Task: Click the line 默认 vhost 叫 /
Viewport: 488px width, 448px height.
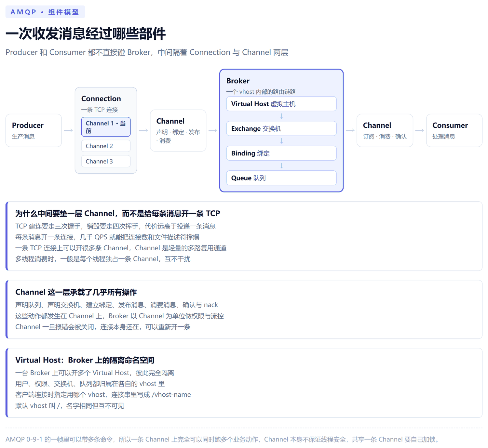Action: point(70,406)
